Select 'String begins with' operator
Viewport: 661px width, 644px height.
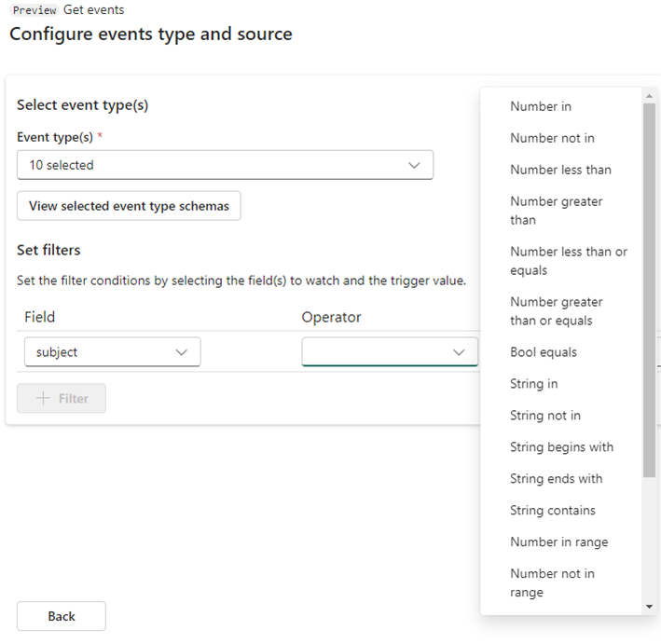pyautogui.click(x=561, y=447)
